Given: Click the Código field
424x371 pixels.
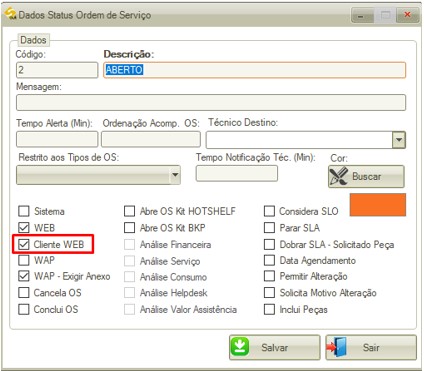Looking at the screenshot, I should click(57, 70).
